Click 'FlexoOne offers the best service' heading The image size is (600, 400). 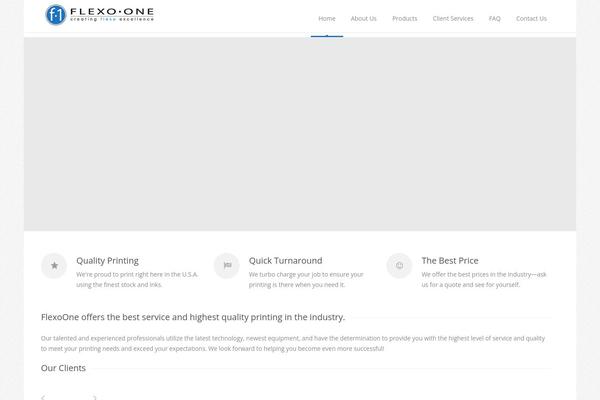(x=193, y=317)
